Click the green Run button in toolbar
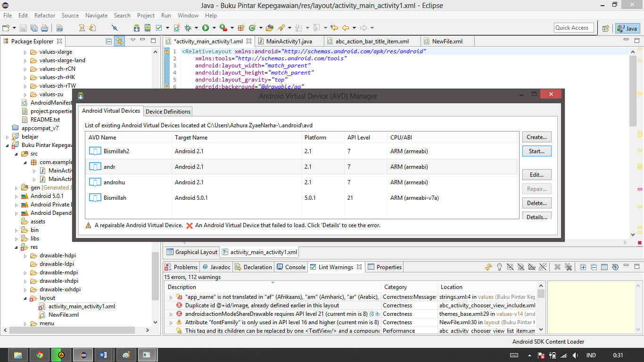644x362 pixels. pos(206,28)
